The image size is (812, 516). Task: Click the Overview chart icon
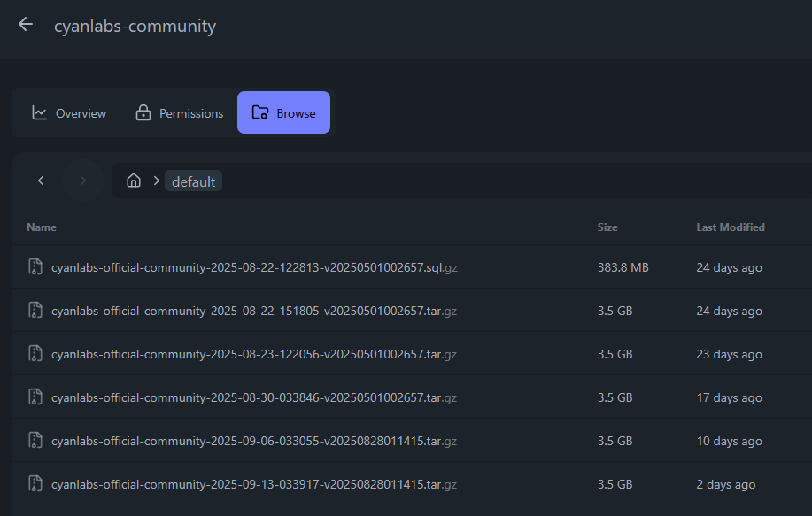click(x=39, y=112)
